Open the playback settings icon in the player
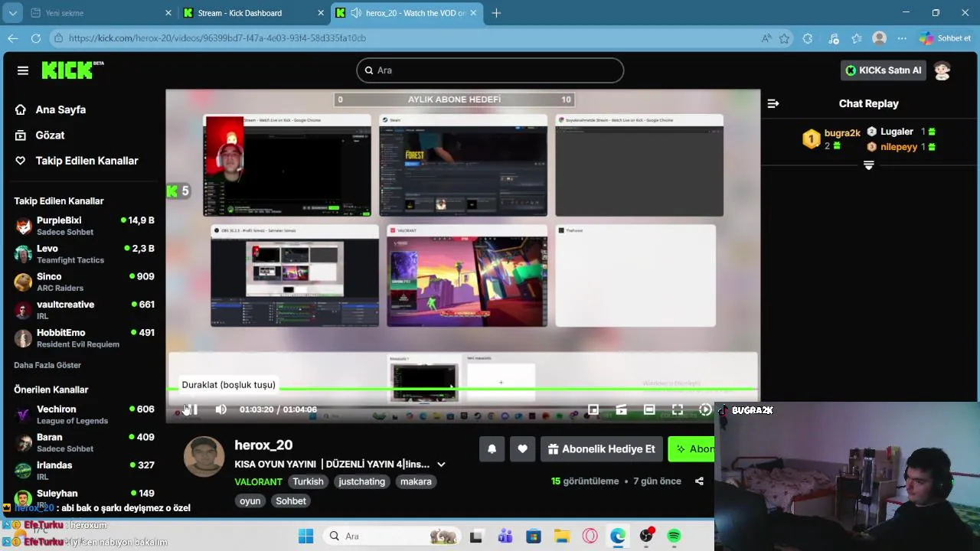The height and width of the screenshot is (551, 980). click(705, 409)
